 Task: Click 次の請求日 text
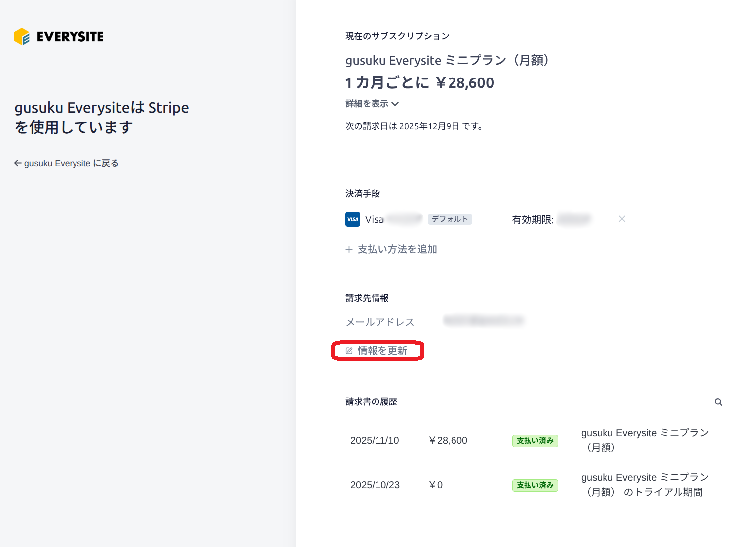pos(414,126)
